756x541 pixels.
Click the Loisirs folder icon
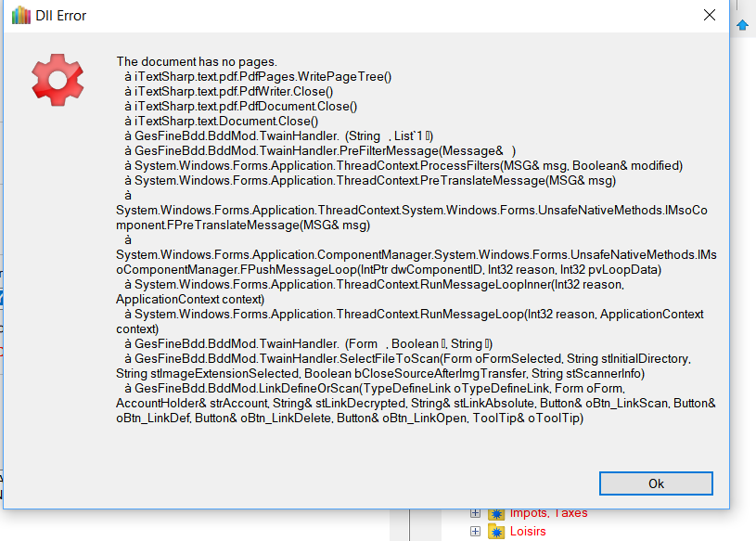[x=496, y=532]
